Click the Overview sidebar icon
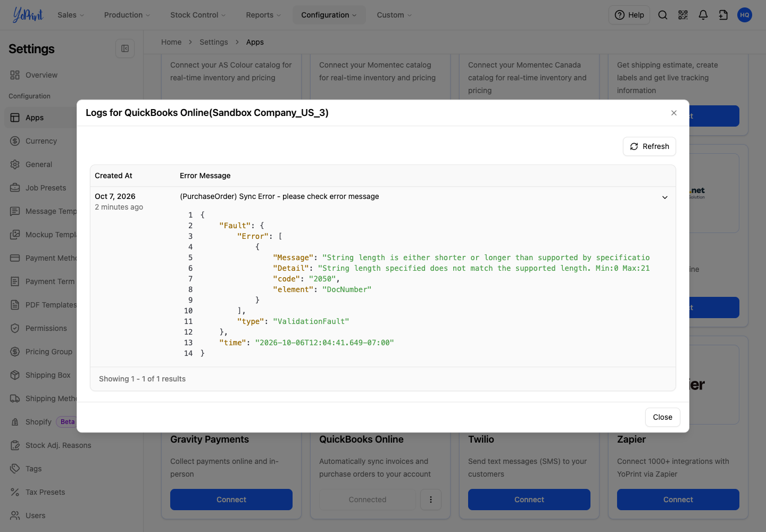766x532 pixels. (15, 75)
